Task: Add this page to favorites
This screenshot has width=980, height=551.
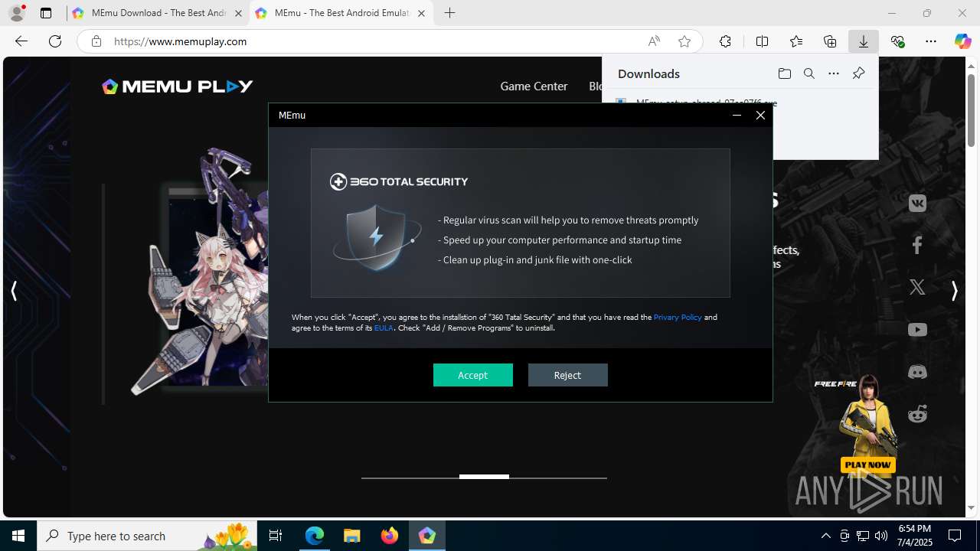Action: 684,41
